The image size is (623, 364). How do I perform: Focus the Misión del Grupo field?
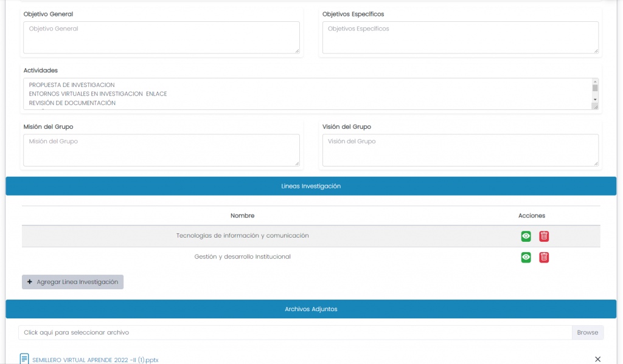click(x=161, y=150)
